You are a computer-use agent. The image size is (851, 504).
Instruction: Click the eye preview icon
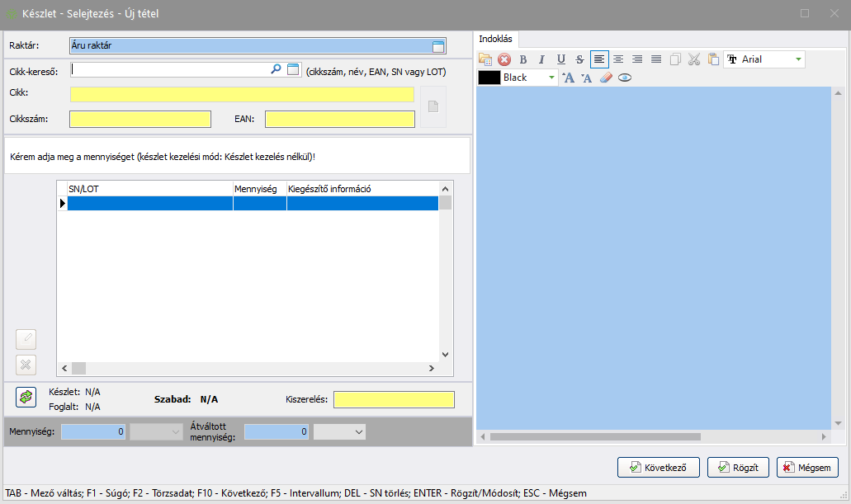625,78
